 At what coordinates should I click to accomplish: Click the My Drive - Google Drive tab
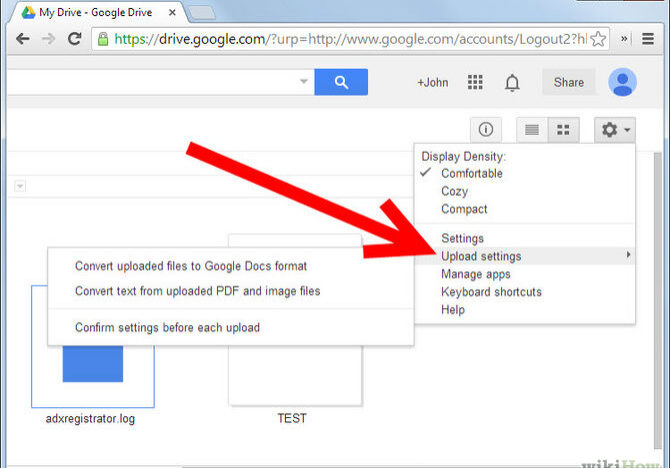pos(95,12)
